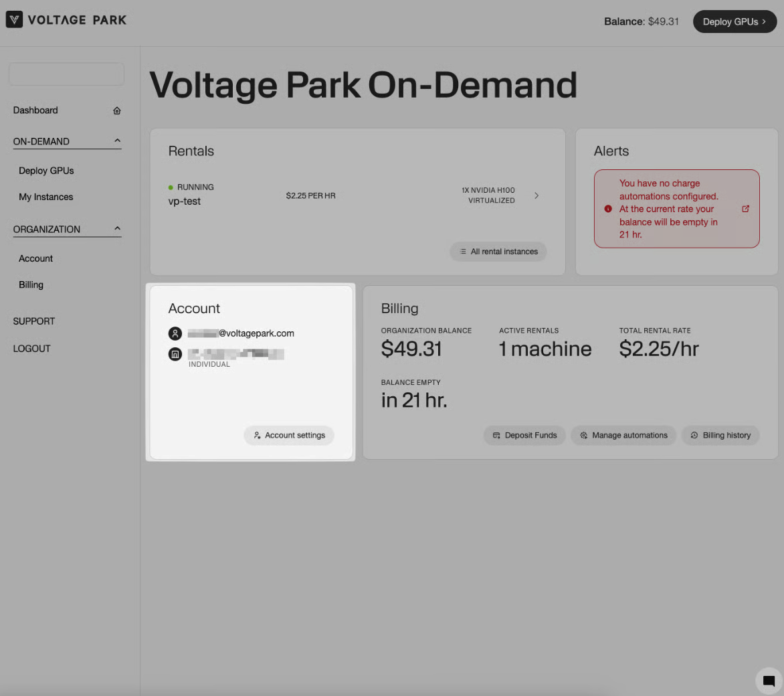The image size is (784, 696).
Task: Click the user profile icon in Account
Action: pyautogui.click(x=175, y=333)
